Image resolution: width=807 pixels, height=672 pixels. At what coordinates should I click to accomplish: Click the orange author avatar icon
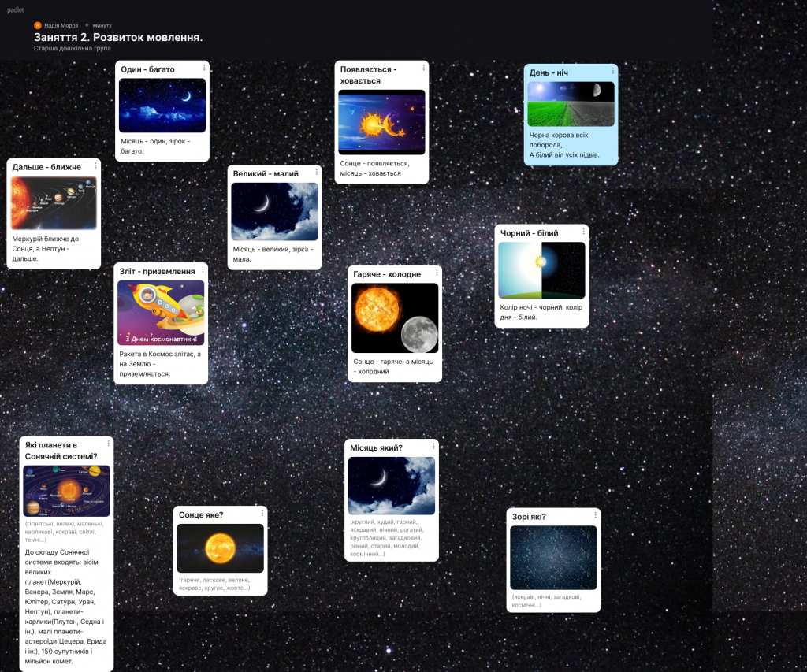37,25
